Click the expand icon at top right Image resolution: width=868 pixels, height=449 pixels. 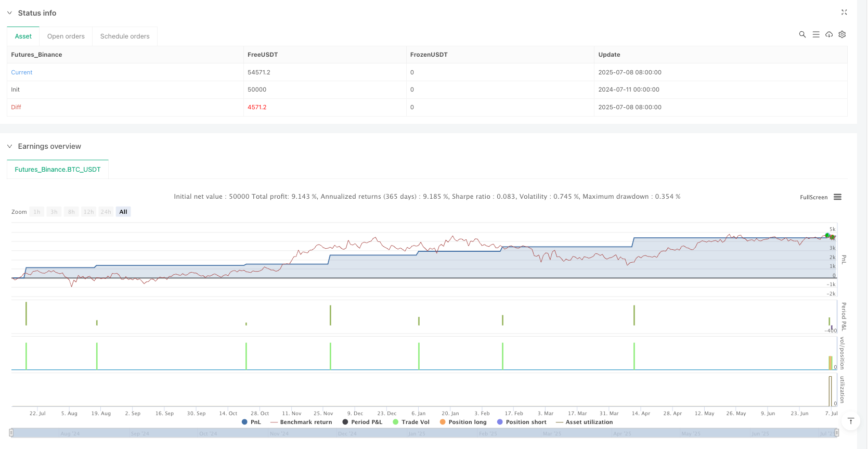point(844,12)
